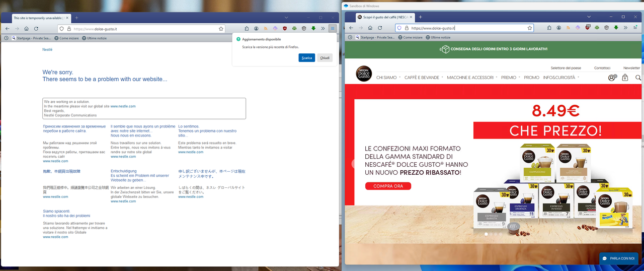The image size is (644, 271).
Task: Open new tab in left Firefox window
Action: pyautogui.click(x=77, y=18)
